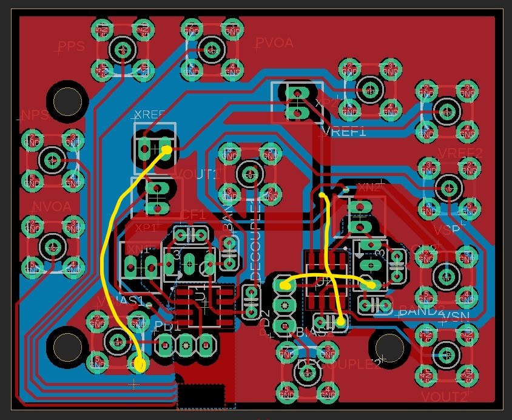Select the PVOA silkscreen label
The image size is (512, 420).
tap(275, 42)
